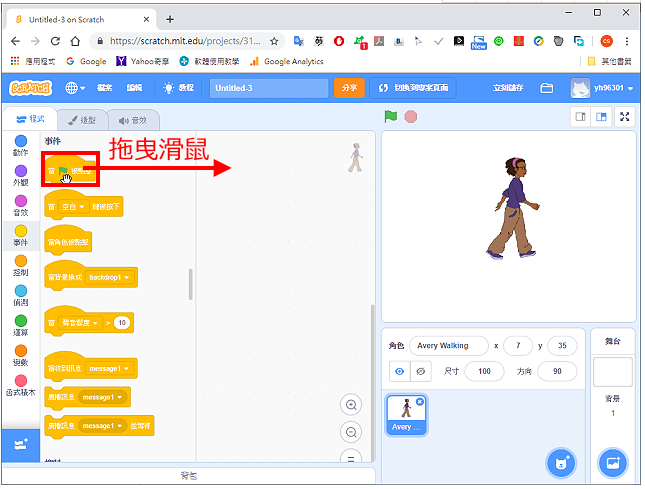Click the switch to project page button

pos(413,88)
